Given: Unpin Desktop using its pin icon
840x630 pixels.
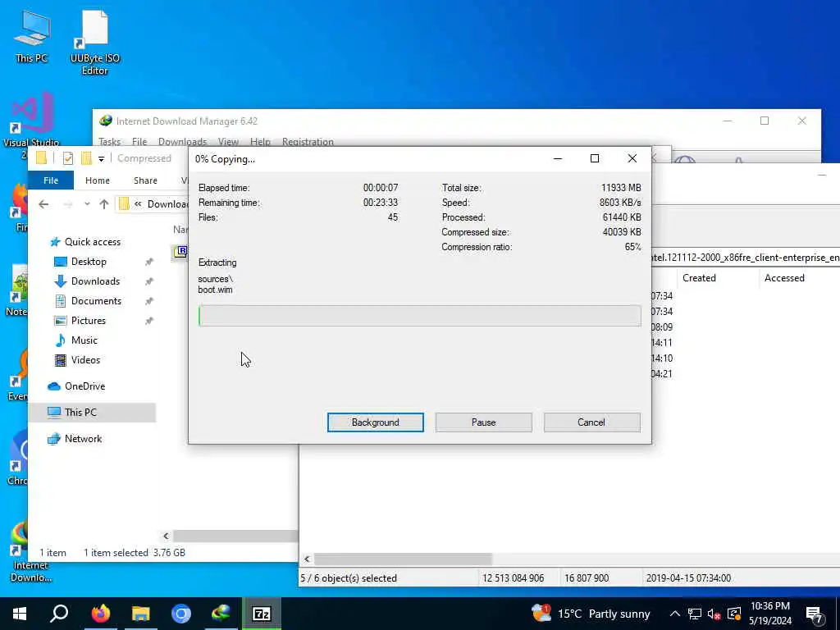Looking at the screenshot, I should [x=149, y=262].
